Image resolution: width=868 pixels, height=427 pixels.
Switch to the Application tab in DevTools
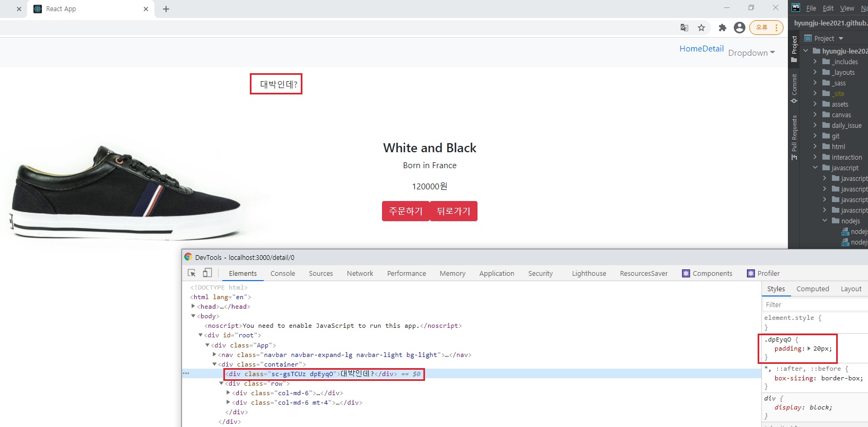point(497,274)
